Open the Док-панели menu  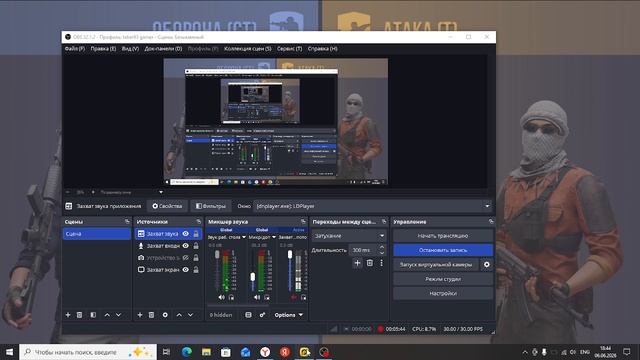click(163, 49)
